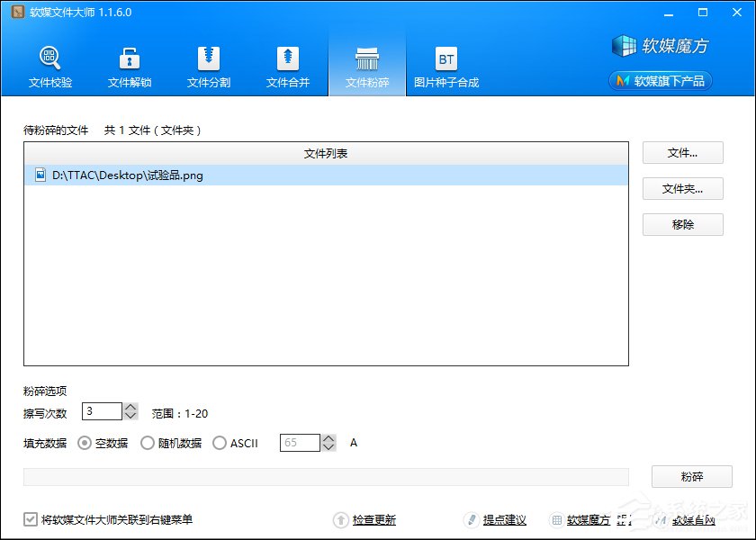Click the 移除 remove button

click(683, 224)
